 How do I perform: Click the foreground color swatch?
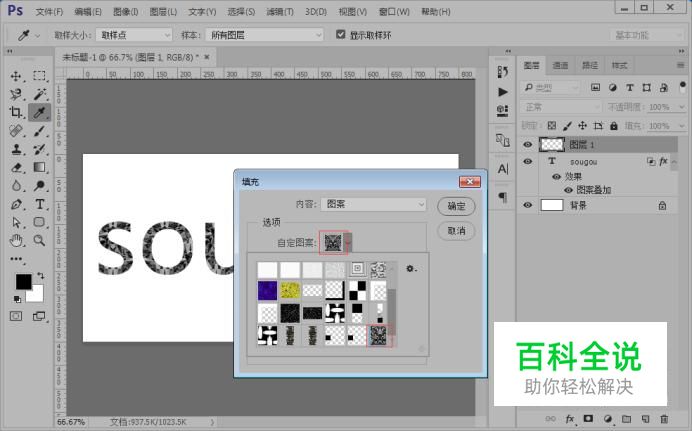(x=23, y=281)
